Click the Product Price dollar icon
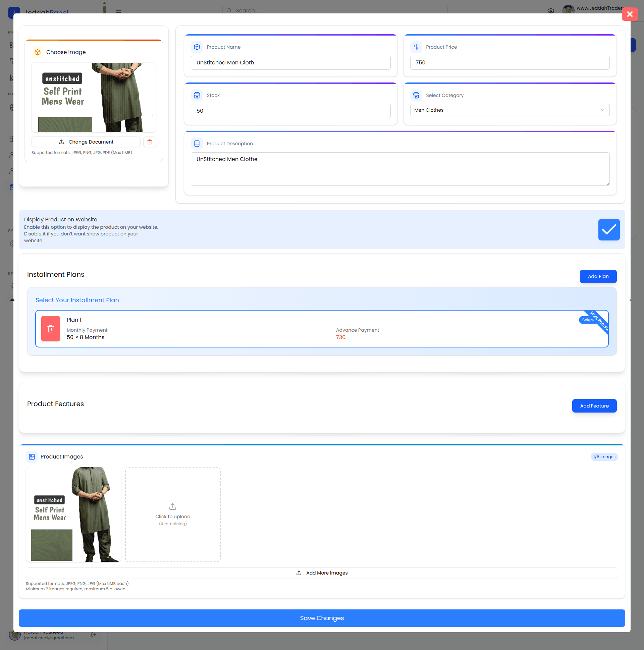This screenshot has width=644, height=650. [x=416, y=47]
